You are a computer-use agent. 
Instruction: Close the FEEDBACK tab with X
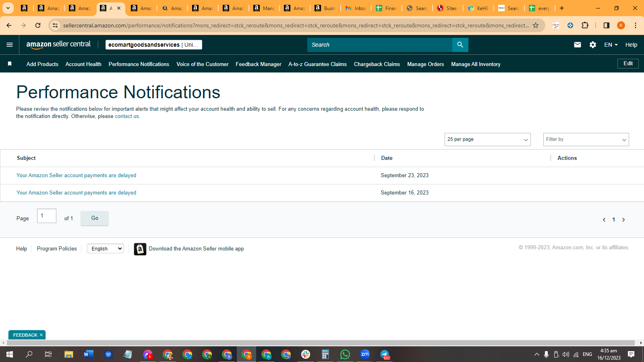(x=41, y=335)
